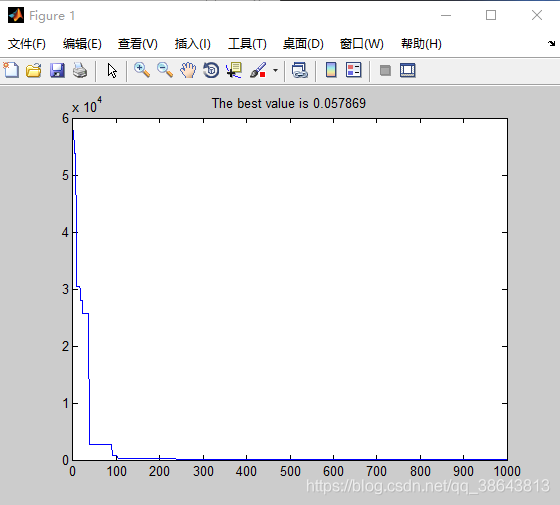The height and width of the screenshot is (505, 560).
Task: Open the 查看(V) menu
Action: [x=138, y=44]
